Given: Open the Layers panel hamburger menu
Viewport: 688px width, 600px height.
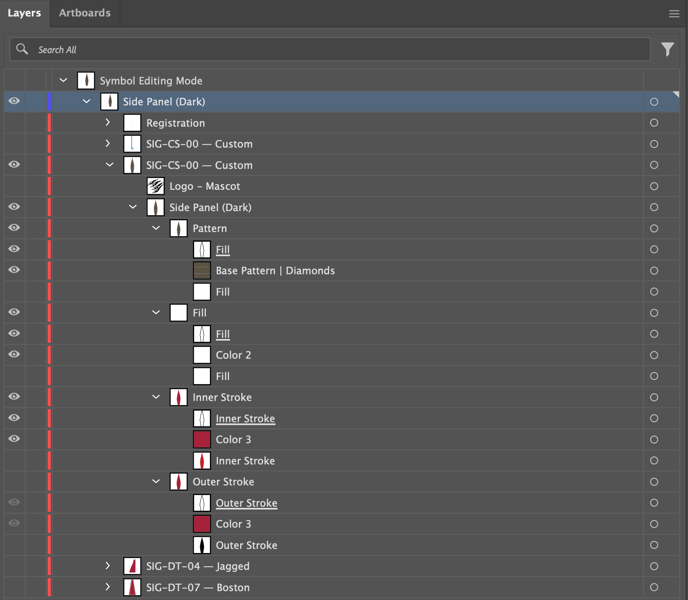Looking at the screenshot, I should (674, 14).
